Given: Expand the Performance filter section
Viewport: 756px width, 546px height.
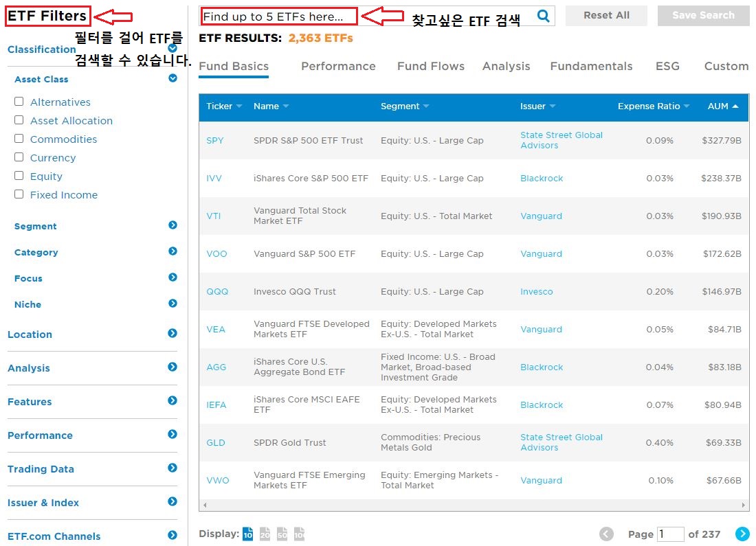Looking at the screenshot, I should click(x=173, y=434).
